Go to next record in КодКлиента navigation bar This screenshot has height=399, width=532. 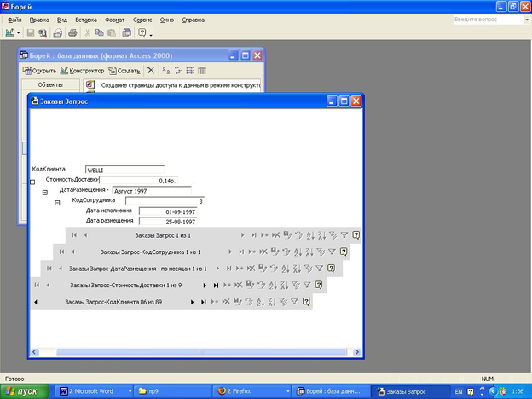click(x=193, y=302)
